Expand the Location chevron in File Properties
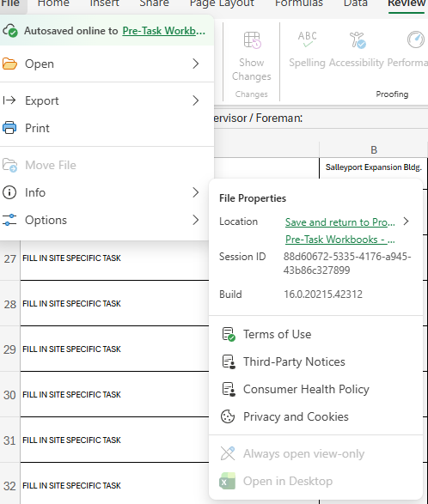 pos(407,222)
